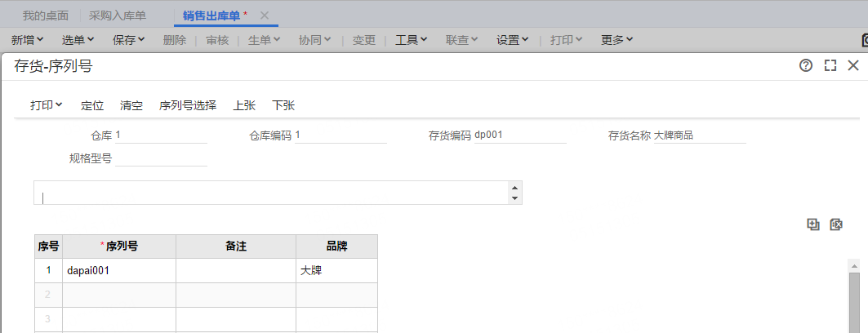Maximize the 存货-序列号 dialog with the fullscreen icon

point(830,66)
